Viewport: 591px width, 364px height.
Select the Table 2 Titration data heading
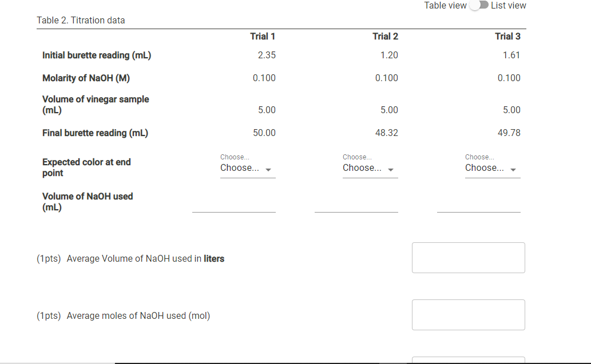point(80,20)
